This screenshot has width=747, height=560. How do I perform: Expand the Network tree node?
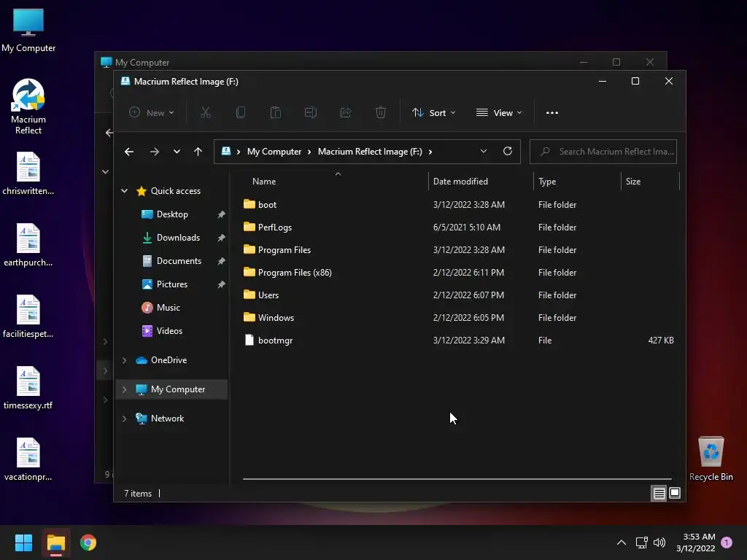[124, 419]
